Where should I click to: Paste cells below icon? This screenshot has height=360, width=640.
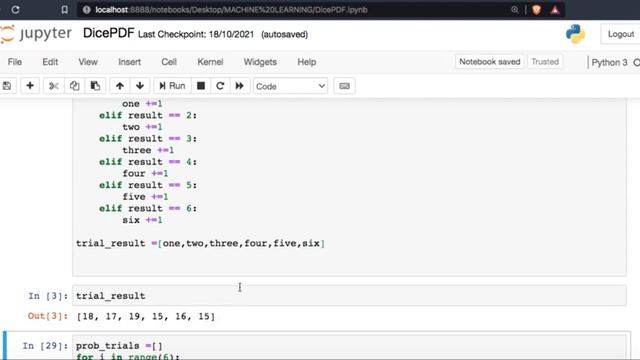pos(95,86)
